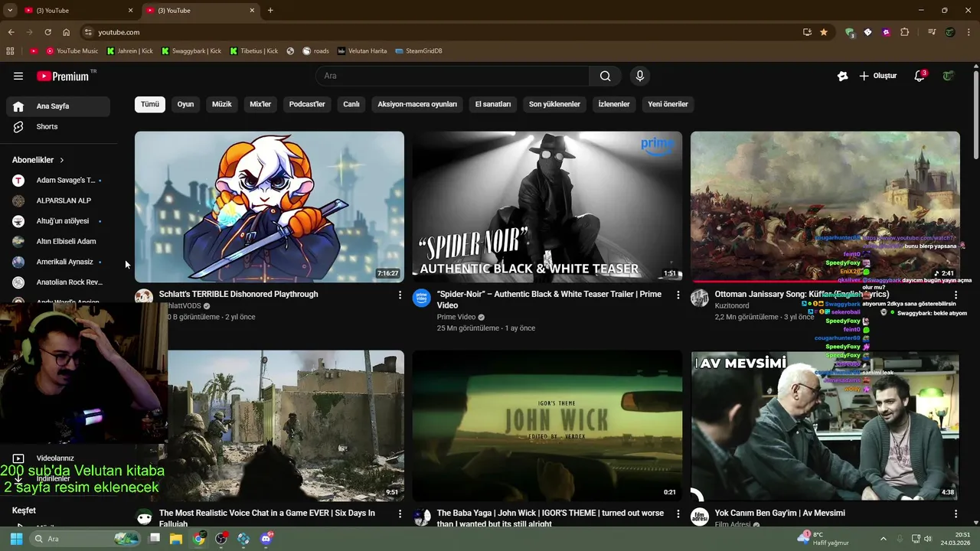Reload the page

click(x=47, y=32)
